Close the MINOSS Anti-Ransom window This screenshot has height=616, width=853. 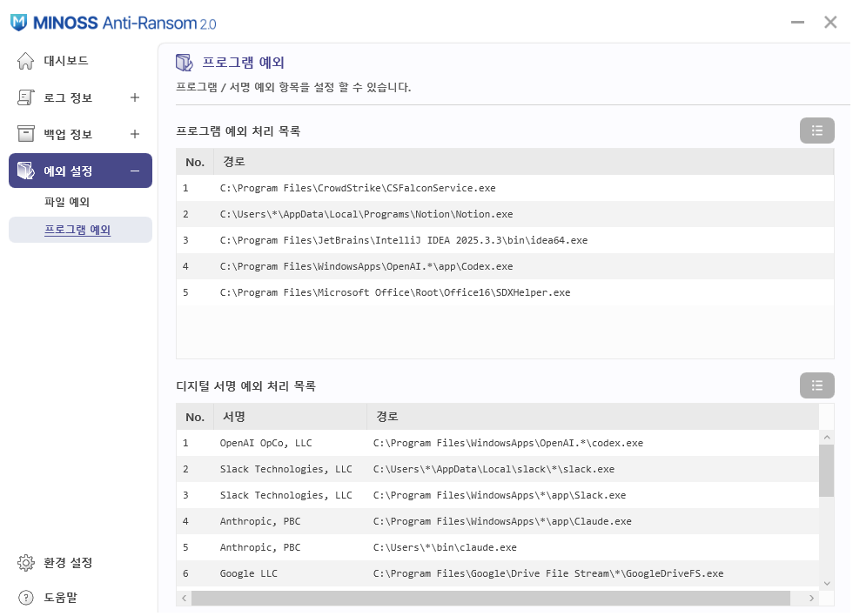(832, 23)
